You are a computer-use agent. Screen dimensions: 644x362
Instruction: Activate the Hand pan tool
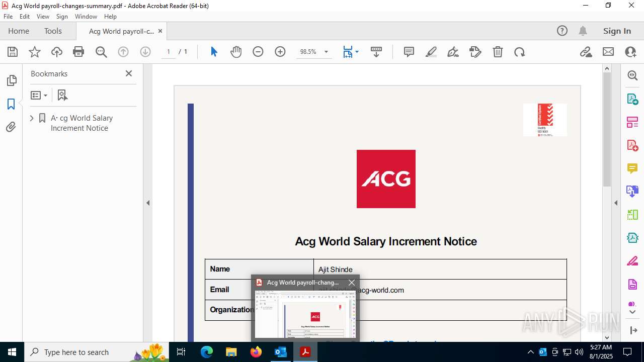pos(236,52)
